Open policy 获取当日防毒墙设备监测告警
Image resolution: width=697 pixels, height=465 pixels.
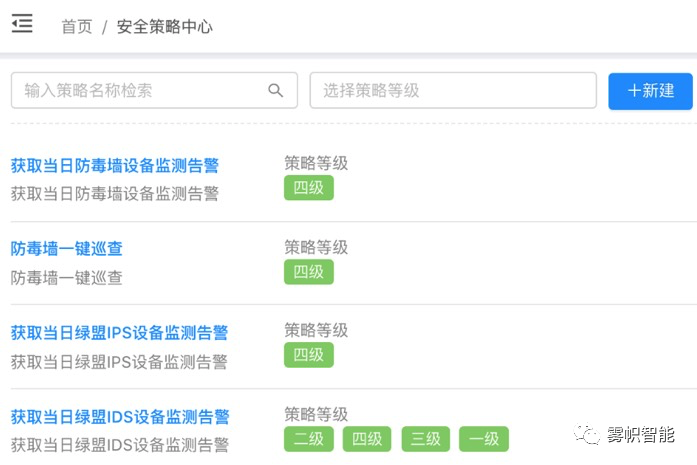[x=115, y=165]
